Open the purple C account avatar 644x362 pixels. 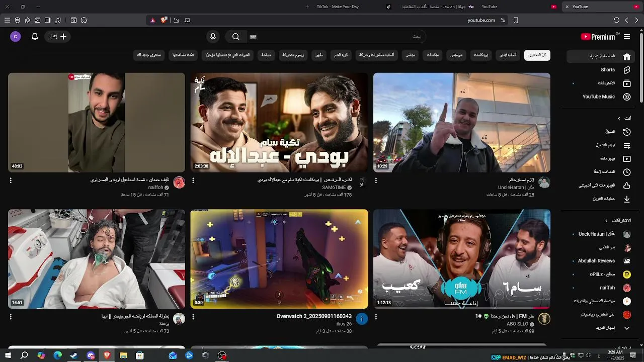click(16, 36)
